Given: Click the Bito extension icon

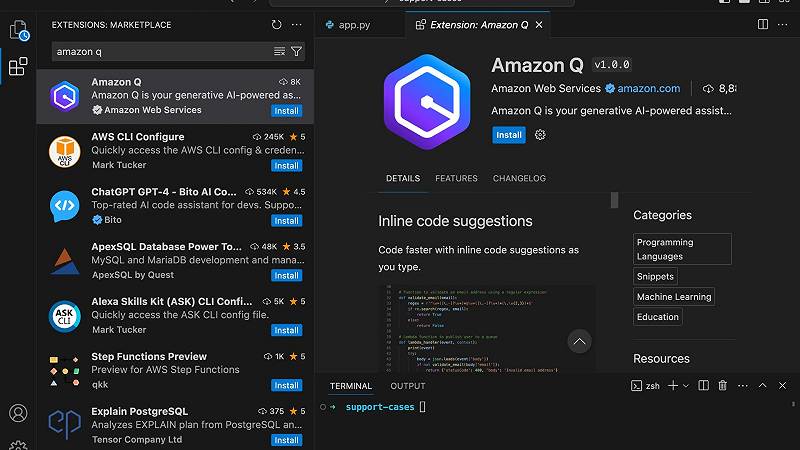Looking at the screenshot, I should tap(65, 206).
